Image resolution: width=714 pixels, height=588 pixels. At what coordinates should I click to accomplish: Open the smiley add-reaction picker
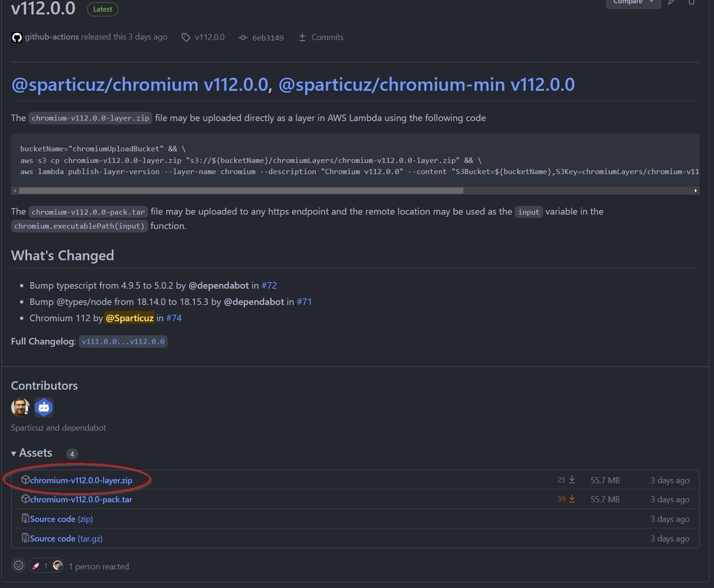[19, 566]
